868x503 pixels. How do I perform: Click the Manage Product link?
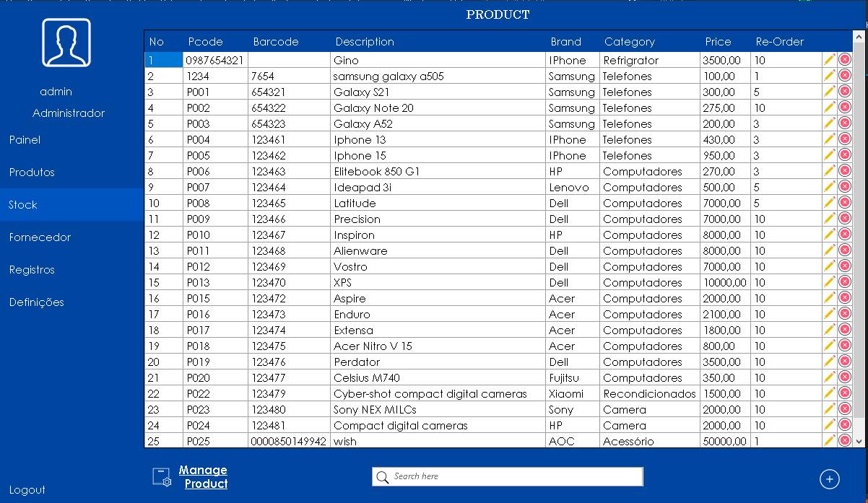pos(204,477)
